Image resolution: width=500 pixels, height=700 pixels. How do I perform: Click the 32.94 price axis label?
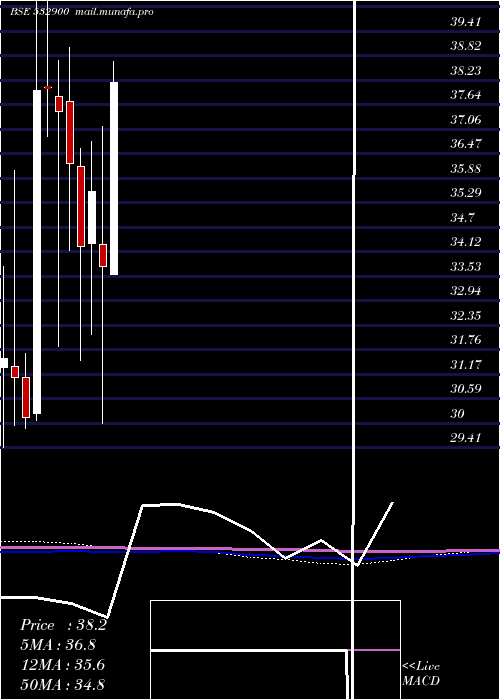click(466, 291)
